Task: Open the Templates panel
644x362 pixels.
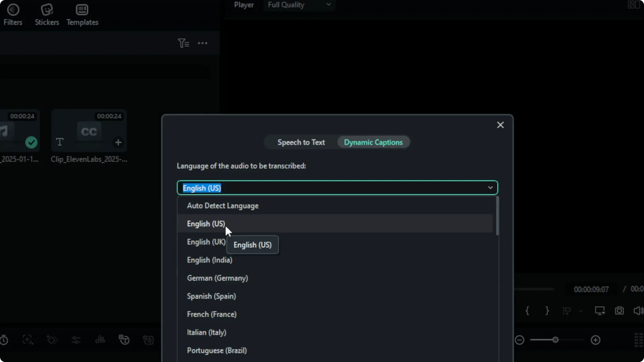Action: [82, 15]
